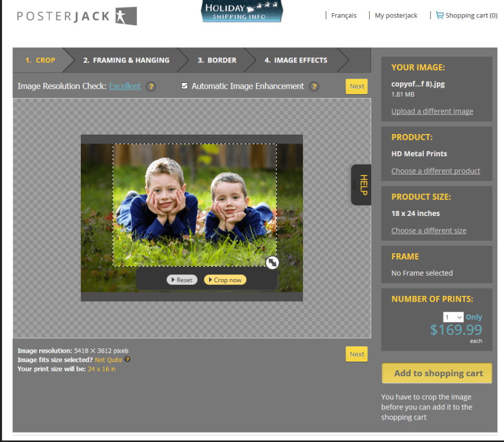Click Upload a different image link
Viewport: 504px width, 442px height.
click(x=432, y=111)
